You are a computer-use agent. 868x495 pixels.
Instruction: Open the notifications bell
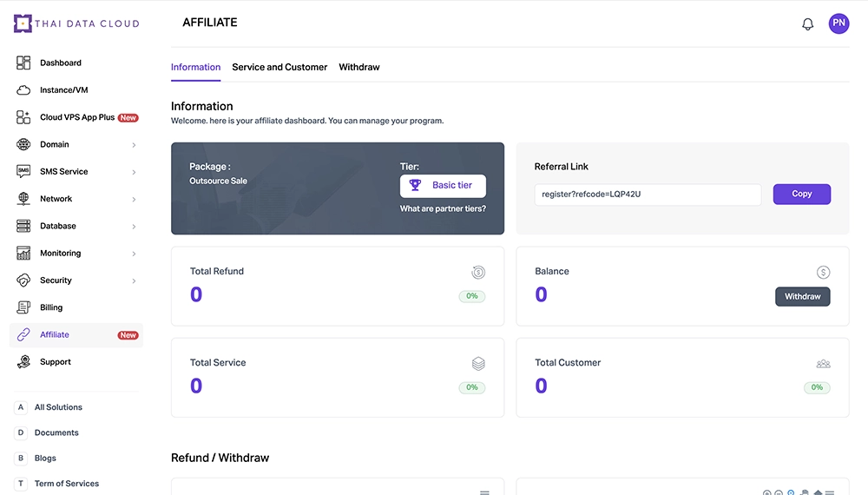[807, 23]
